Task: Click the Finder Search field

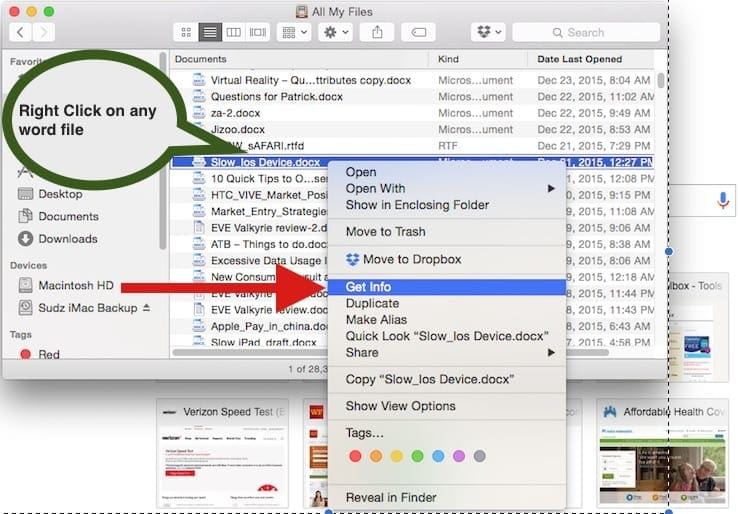Action: click(586, 33)
